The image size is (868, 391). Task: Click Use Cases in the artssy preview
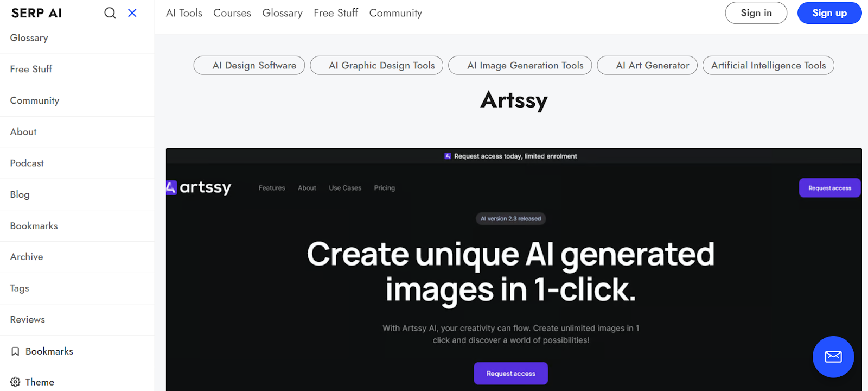[x=345, y=188]
